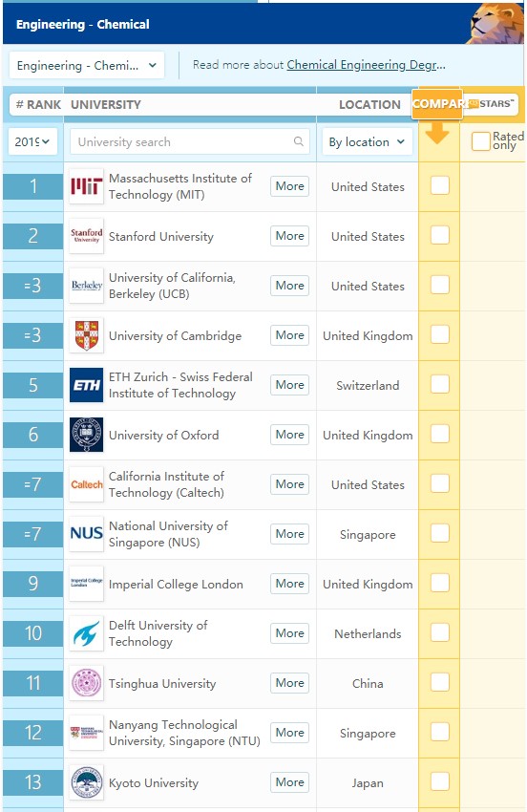Check compare box for University of Oxford
This screenshot has height=812, width=527.
point(439,434)
